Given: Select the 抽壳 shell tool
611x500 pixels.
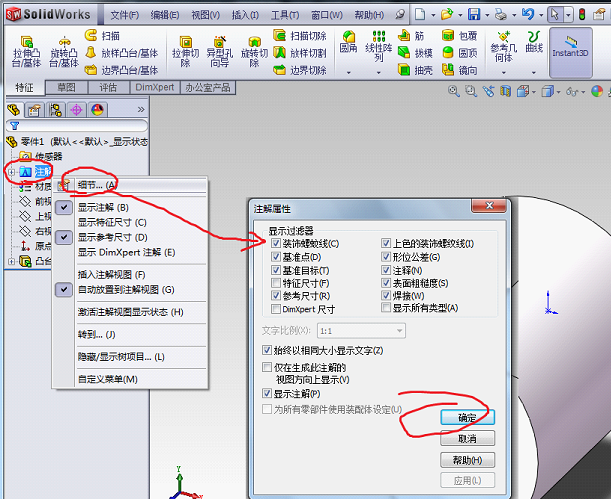Looking at the screenshot, I should [415, 70].
